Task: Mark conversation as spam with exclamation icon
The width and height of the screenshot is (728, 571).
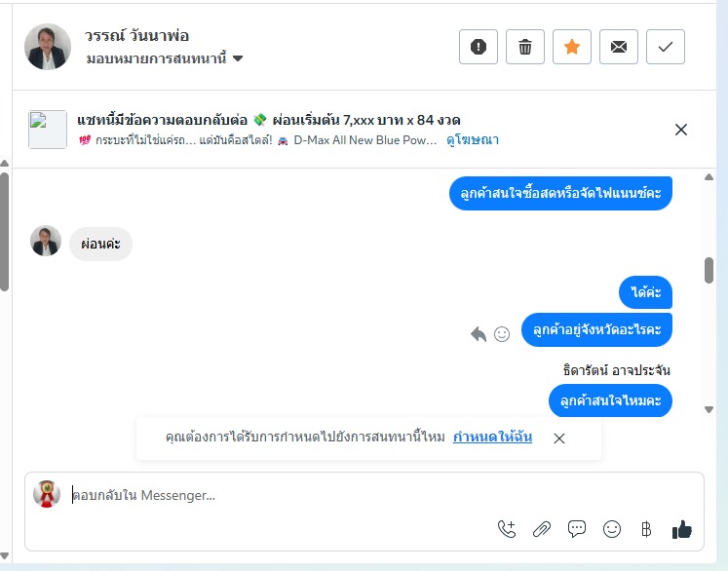Action: [x=478, y=47]
